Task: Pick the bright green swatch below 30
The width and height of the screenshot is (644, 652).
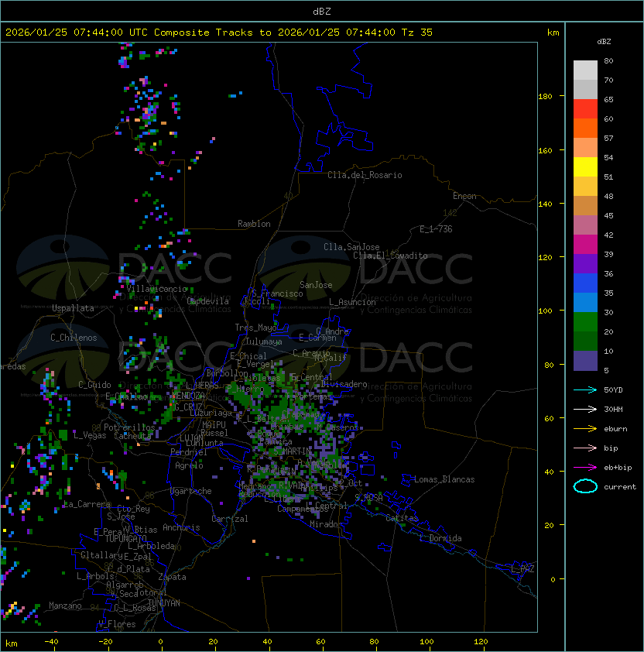Action: coord(585,321)
